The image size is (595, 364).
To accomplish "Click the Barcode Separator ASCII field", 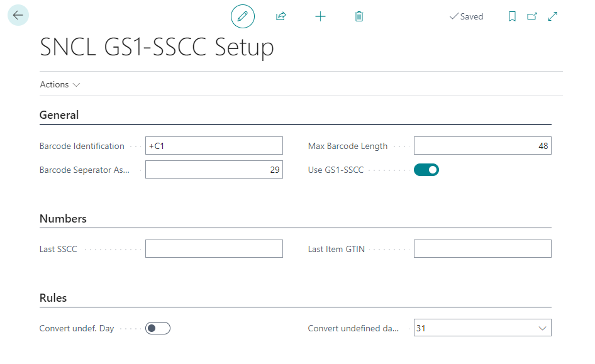I will coord(214,170).
